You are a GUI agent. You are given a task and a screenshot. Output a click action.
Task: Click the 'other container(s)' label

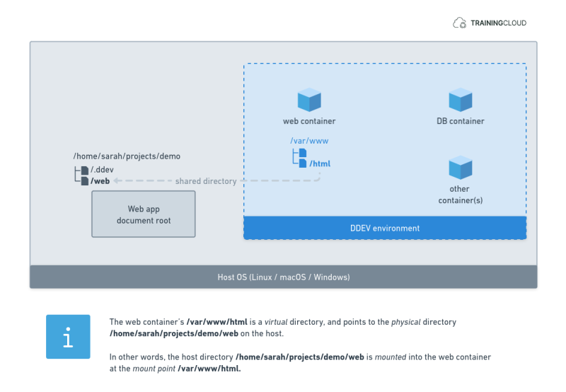click(x=461, y=195)
